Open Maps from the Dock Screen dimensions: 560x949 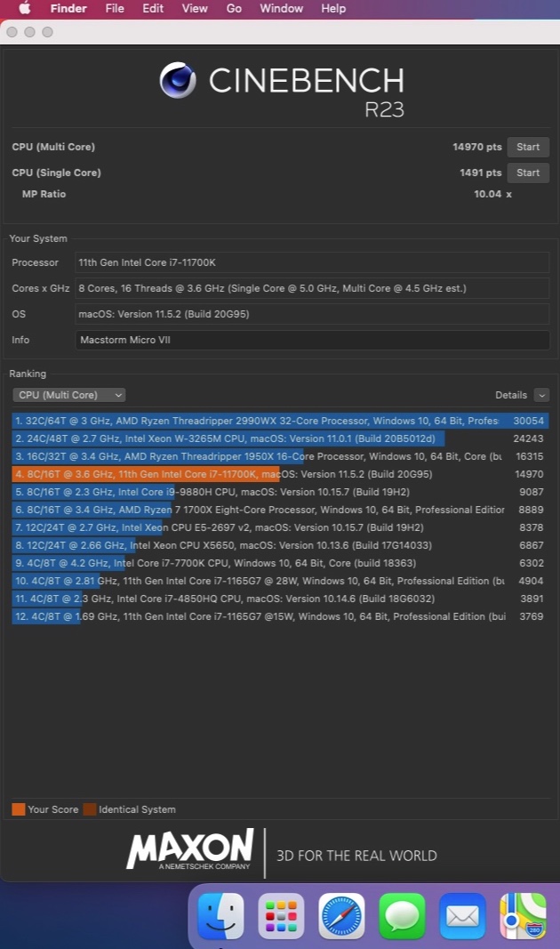(x=523, y=916)
